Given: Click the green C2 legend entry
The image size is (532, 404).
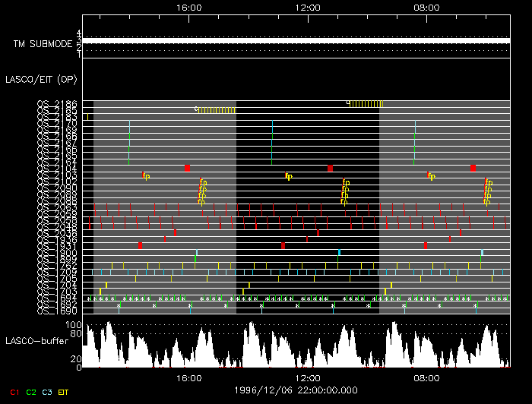Looking at the screenshot, I should pyautogui.click(x=31, y=392).
